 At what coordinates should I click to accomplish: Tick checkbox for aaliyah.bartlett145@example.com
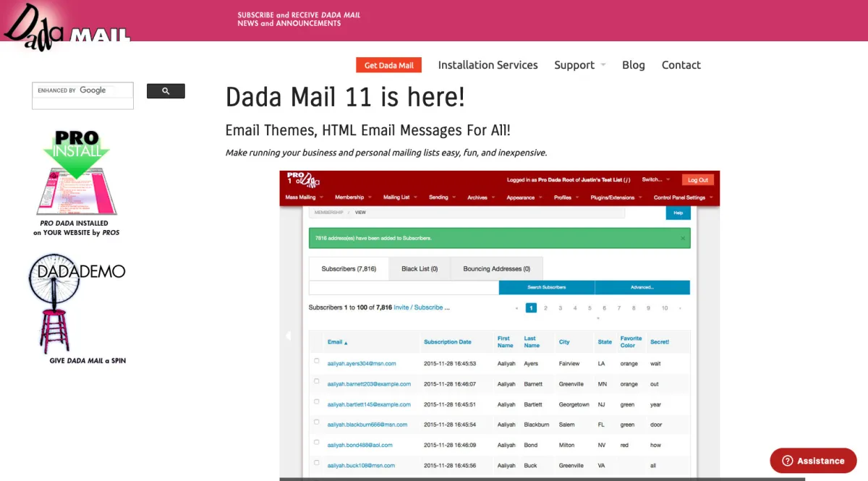point(316,401)
